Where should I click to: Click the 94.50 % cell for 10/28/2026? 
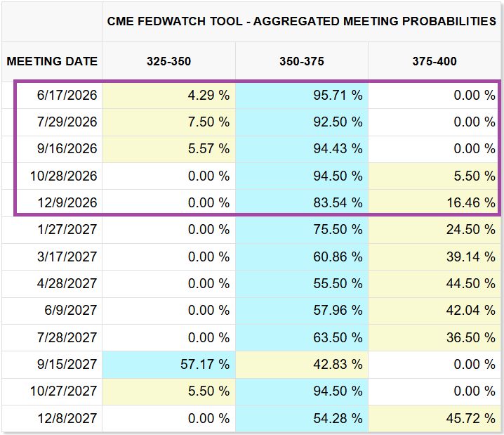[302, 176]
